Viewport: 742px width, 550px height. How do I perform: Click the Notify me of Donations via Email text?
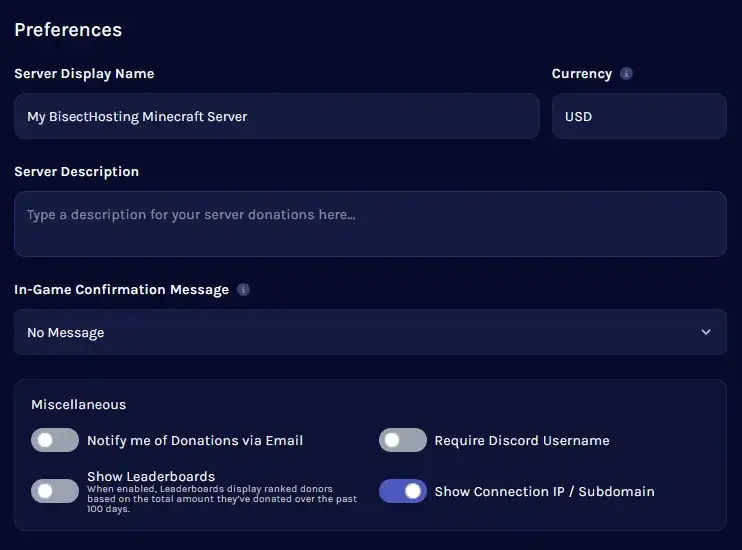[195, 440]
